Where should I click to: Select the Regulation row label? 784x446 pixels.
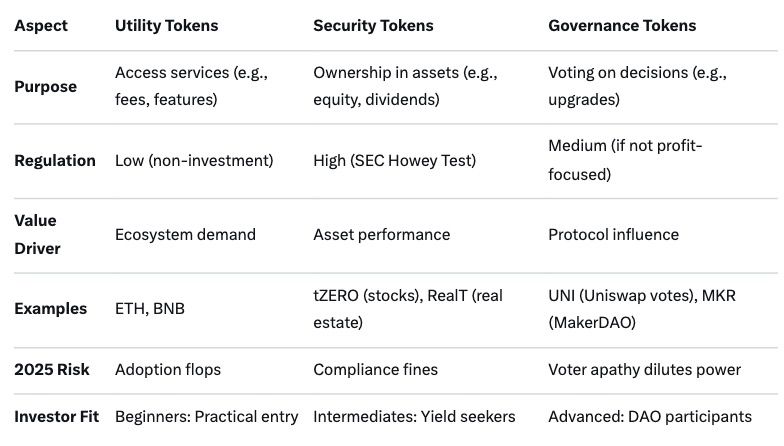[x=55, y=160]
